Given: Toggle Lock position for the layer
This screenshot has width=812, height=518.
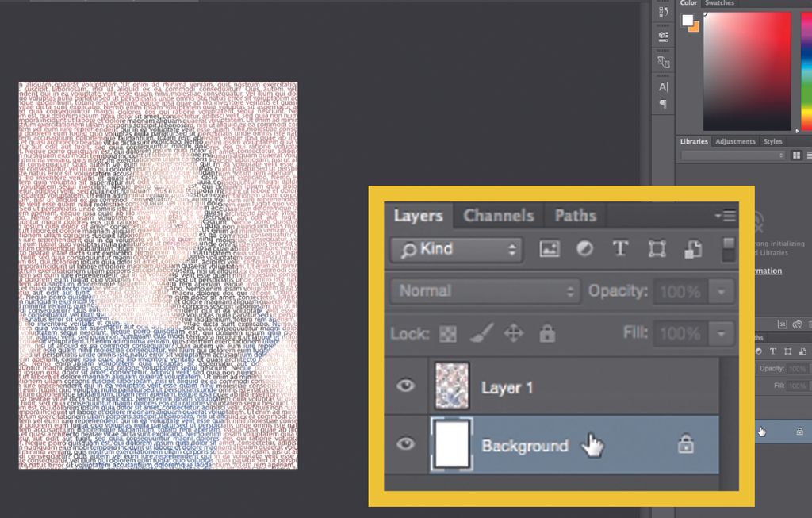Looking at the screenshot, I should click(514, 333).
